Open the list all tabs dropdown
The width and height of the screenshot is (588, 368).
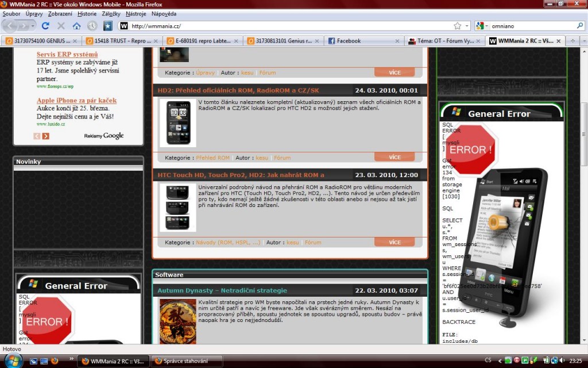584,41
